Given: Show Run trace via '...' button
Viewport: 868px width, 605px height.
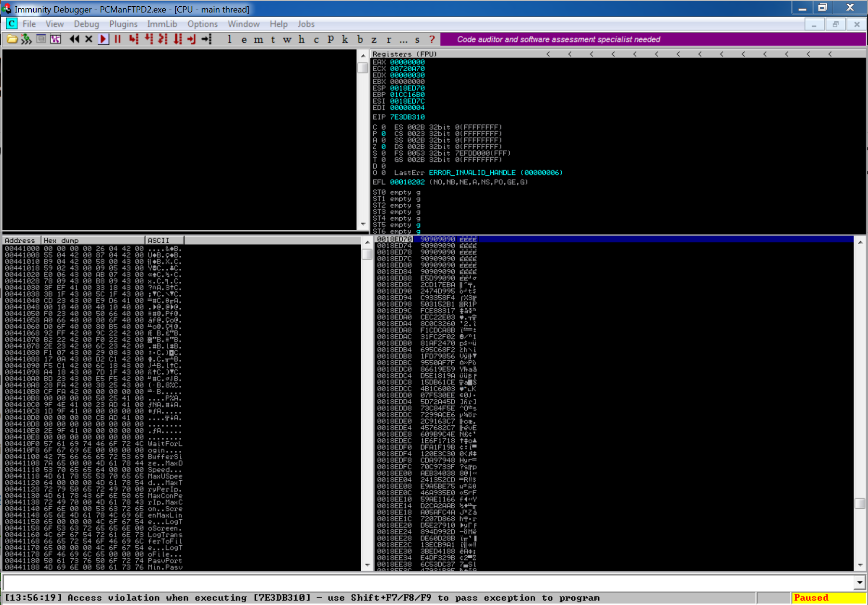Looking at the screenshot, I should tap(403, 39).
